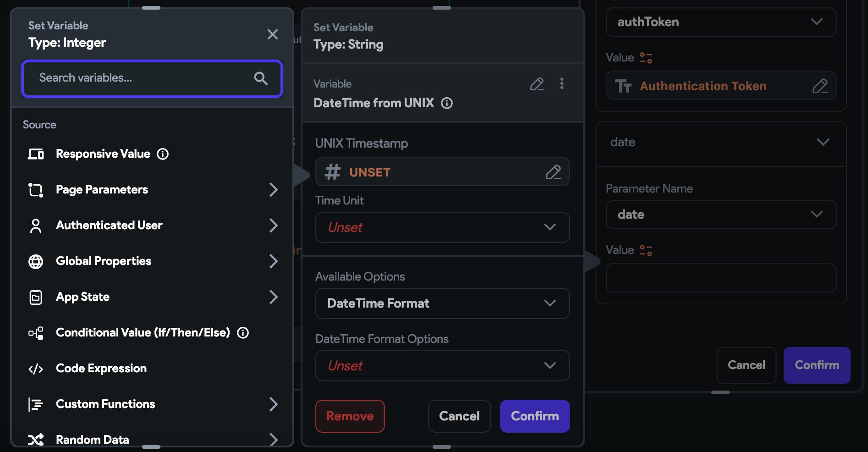
Task: Click Cancel in the Set Variable String panel
Action: [x=459, y=416]
